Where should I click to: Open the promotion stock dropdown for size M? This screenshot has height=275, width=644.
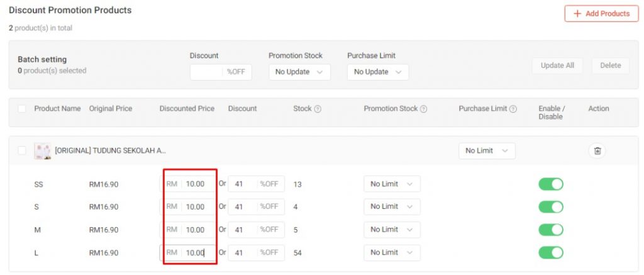click(x=392, y=230)
